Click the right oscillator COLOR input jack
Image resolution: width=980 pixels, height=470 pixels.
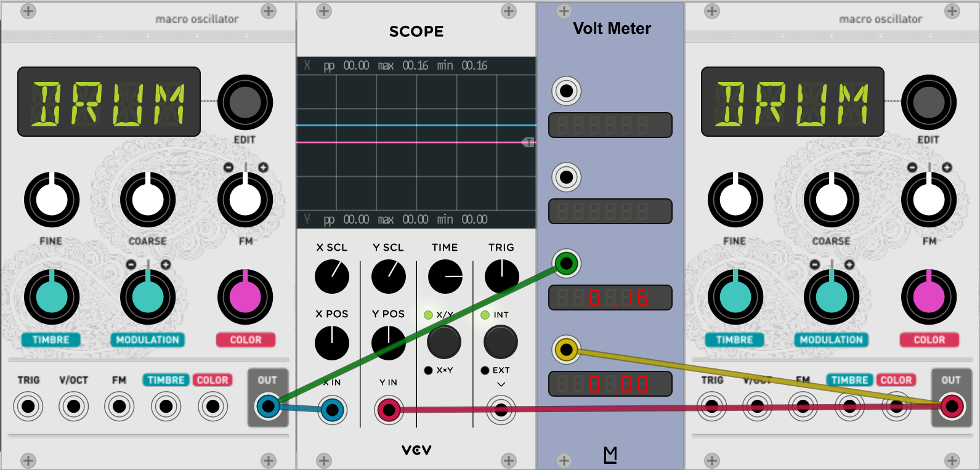[896, 407]
